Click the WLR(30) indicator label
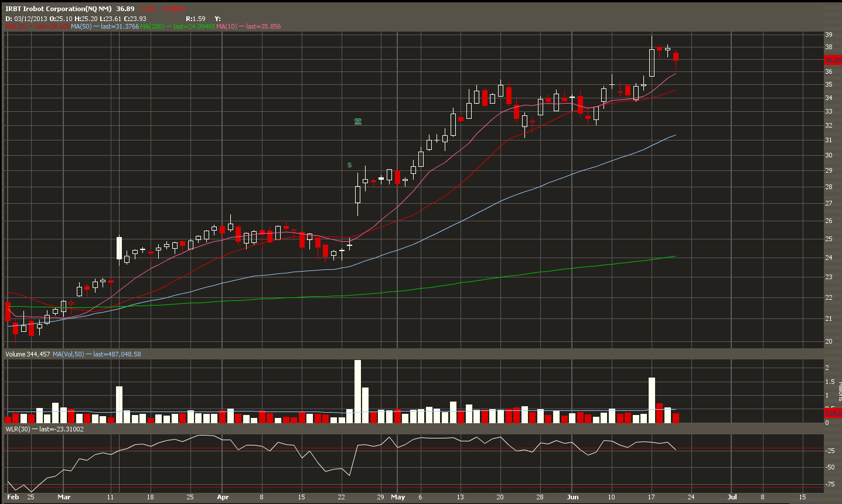842x504 pixels. click(18, 429)
